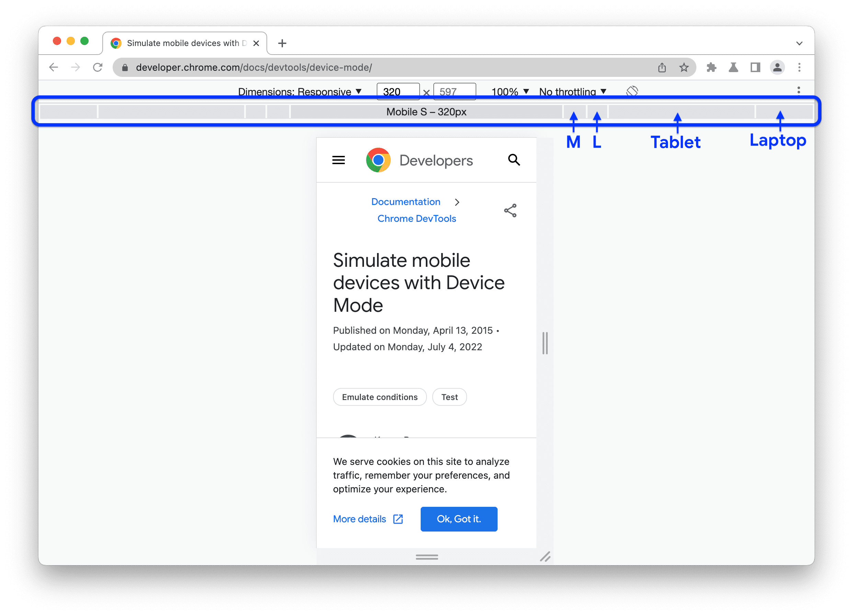
Task: Click the reload page icon in toolbar
Action: (x=98, y=66)
